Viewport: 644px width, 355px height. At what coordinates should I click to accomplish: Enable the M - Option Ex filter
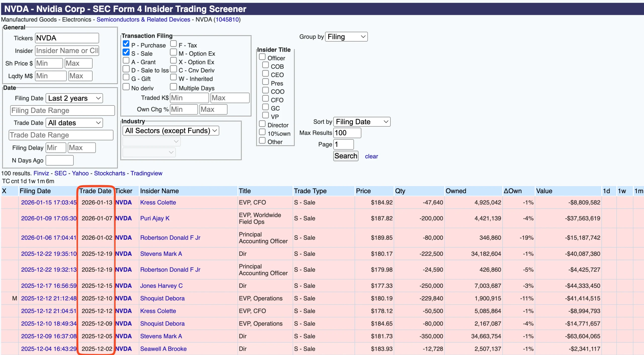(173, 52)
